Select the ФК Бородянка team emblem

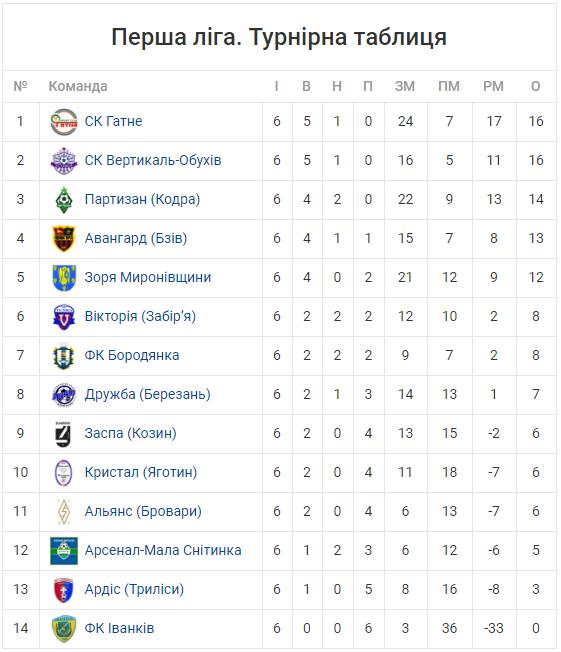click(64, 356)
